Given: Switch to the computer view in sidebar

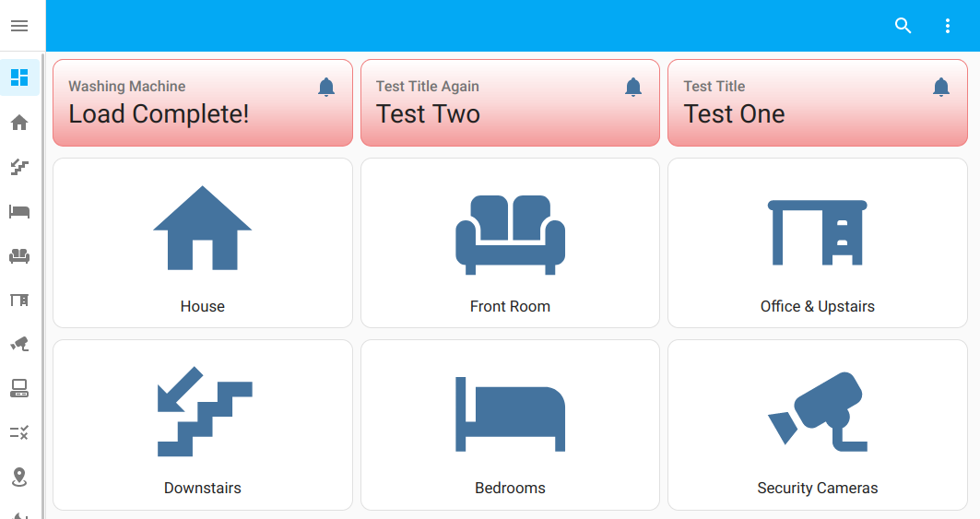Looking at the screenshot, I should pyautogui.click(x=19, y=388).
